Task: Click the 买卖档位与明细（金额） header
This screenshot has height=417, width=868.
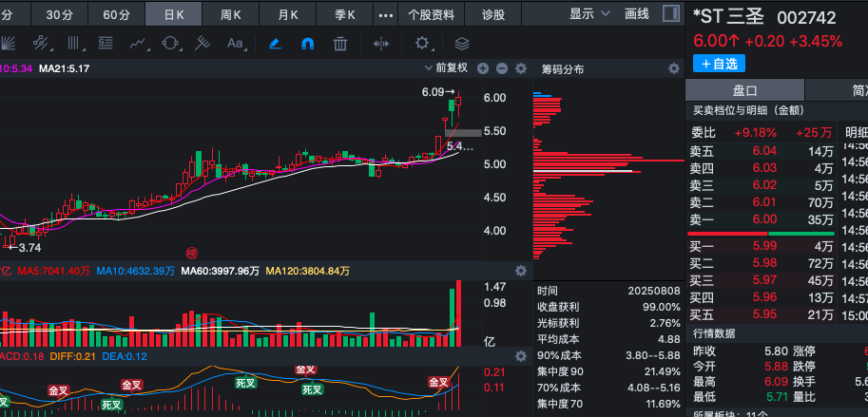Action: point(748,110)
